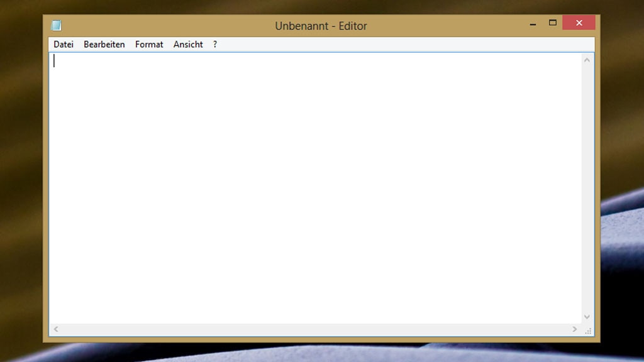Click the text cursor position at top left
The width and height of the screenshot is (644, 362).
tap(55, 60)
